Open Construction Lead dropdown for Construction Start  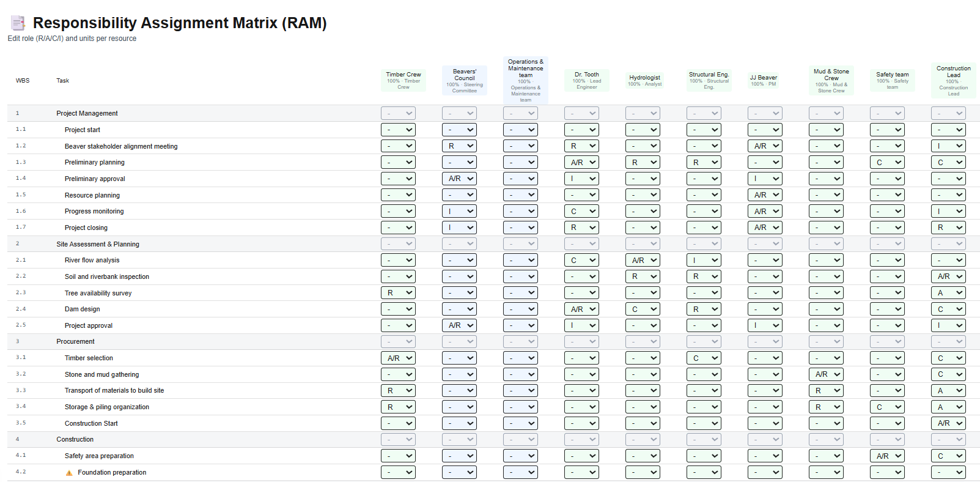point(948,423)
